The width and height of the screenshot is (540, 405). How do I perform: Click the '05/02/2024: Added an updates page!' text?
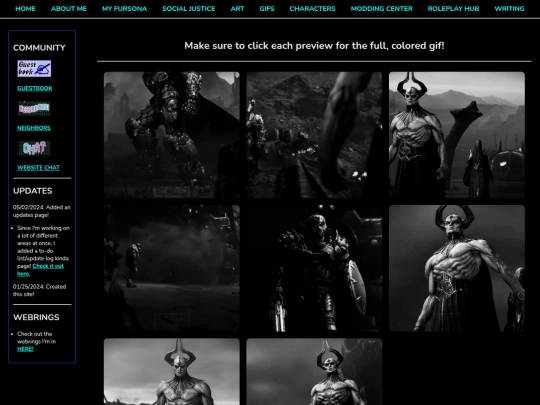click(x=42, y=211)
